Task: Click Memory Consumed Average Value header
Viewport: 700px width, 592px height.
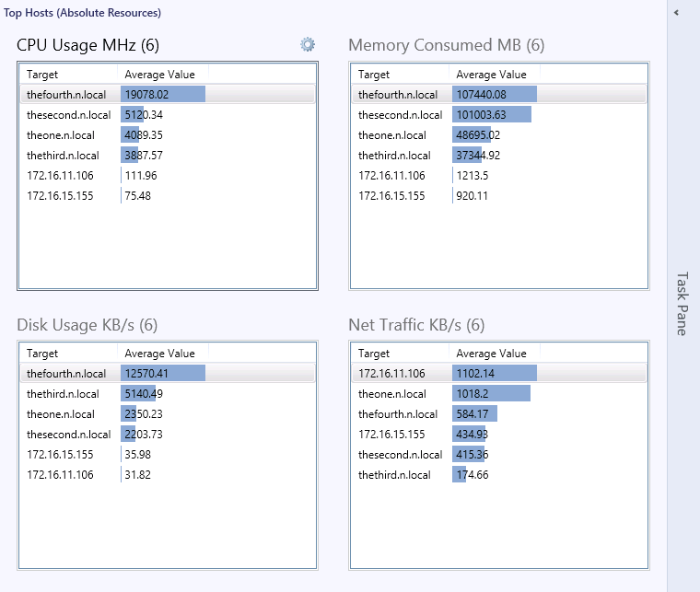Action: pyautogui.click(x=491, y=75)
